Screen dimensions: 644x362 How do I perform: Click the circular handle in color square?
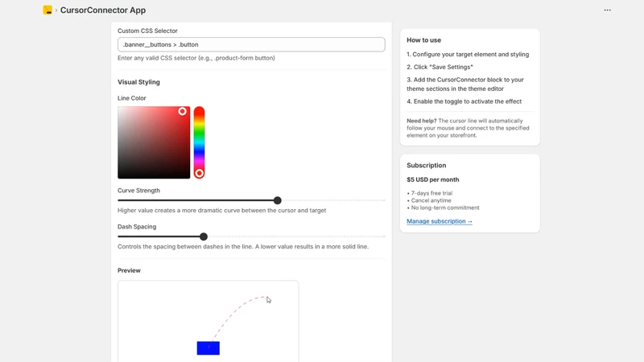(183, 111)
